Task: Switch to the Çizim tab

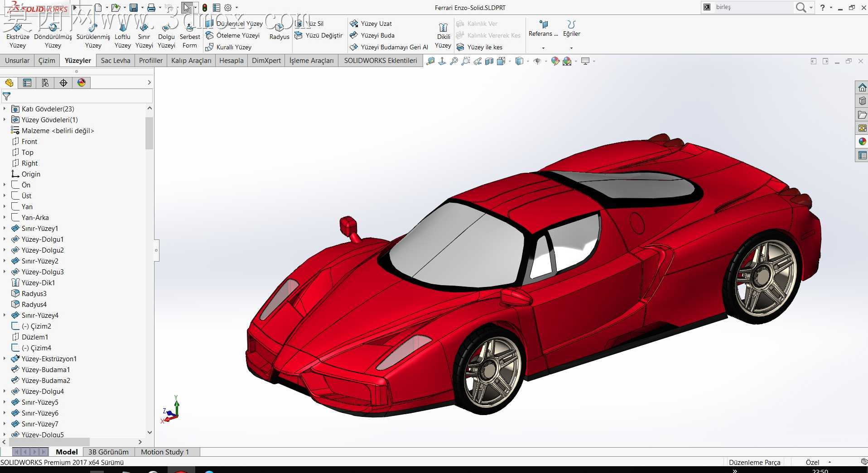Action: [47, 61]
